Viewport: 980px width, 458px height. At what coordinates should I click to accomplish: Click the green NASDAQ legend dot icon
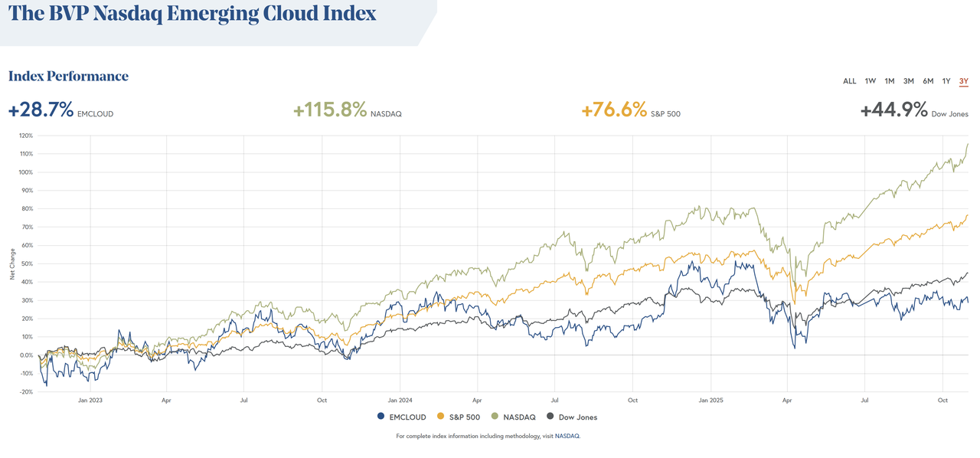[495, 417]
